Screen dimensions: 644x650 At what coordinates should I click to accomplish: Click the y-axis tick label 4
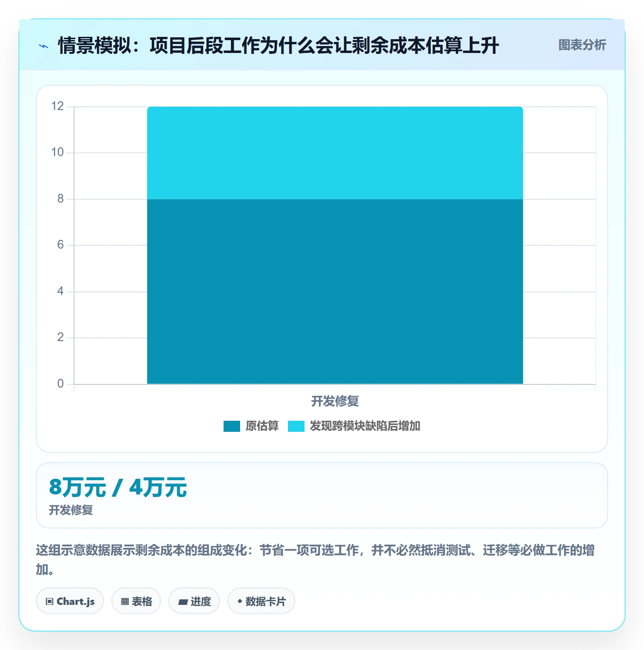click(x=60, y=291)
